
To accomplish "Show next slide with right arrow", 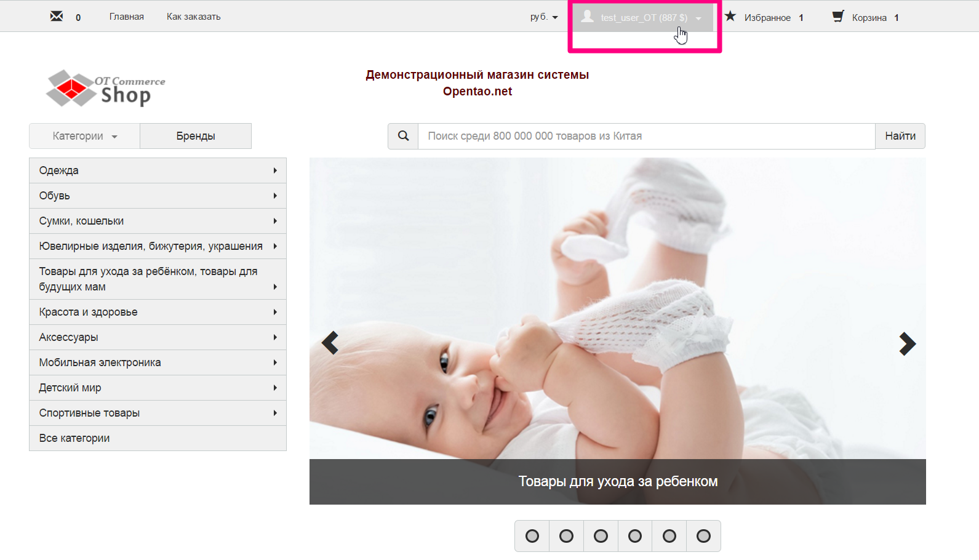I will pos(907,343).
